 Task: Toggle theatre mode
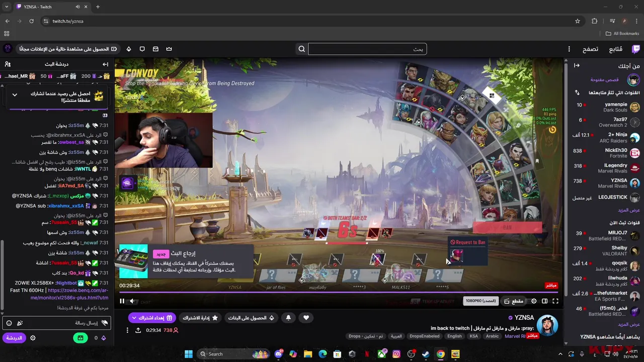545,301
